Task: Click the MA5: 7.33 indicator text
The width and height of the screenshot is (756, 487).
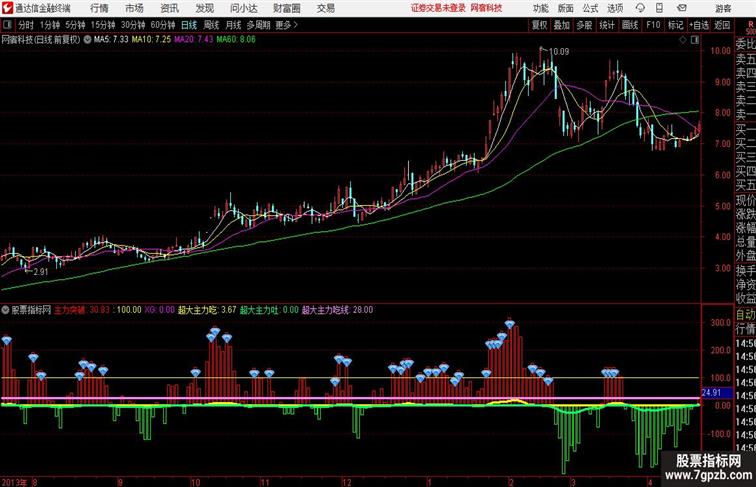Action: [x=111, y=40]
